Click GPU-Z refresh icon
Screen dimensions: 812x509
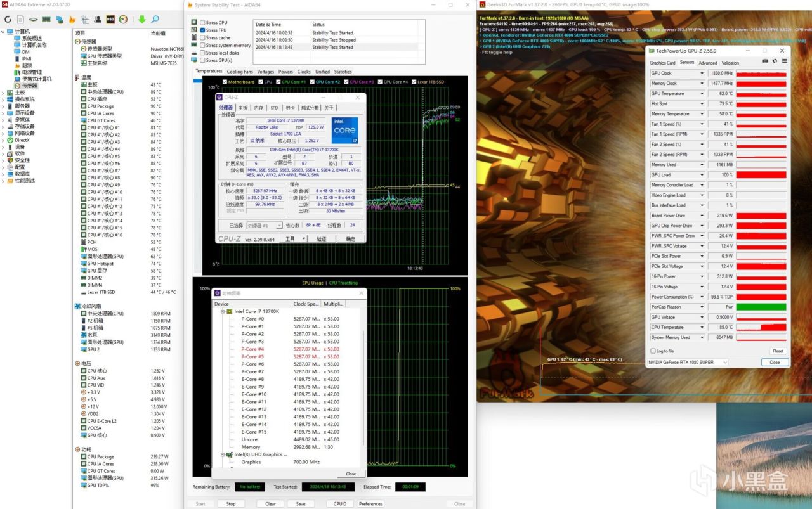(775, 62)
